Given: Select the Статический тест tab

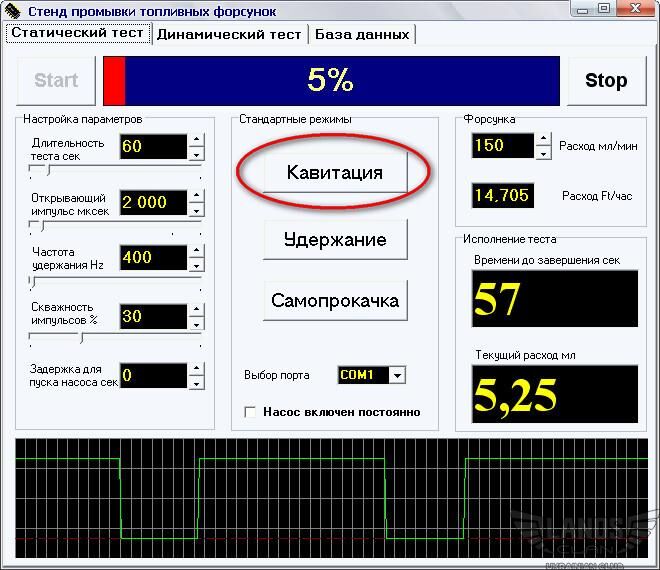Looking at the screenshot, I should 77,33.
